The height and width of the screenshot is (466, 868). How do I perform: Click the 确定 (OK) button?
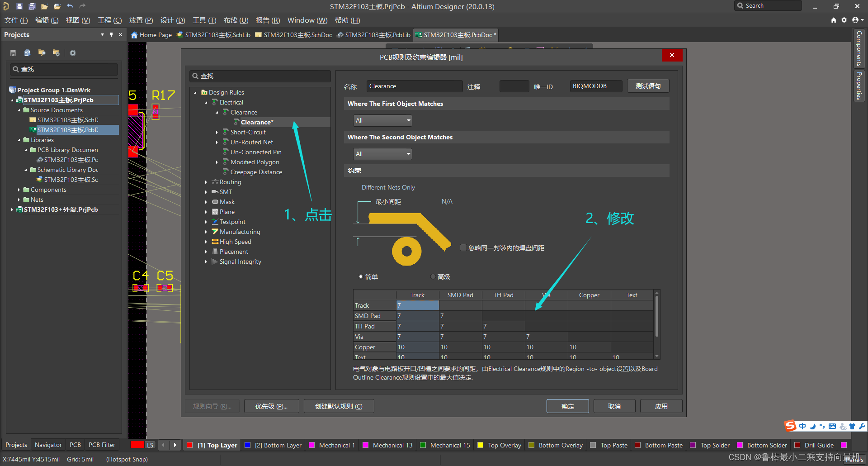coord(568,406)
